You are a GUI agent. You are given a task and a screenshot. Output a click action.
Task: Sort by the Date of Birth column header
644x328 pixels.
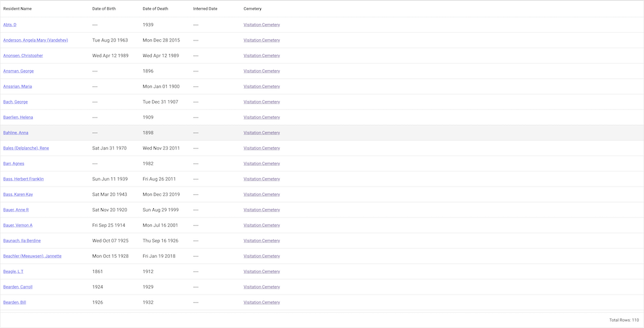pyautogui.click(x=104, y=9)
